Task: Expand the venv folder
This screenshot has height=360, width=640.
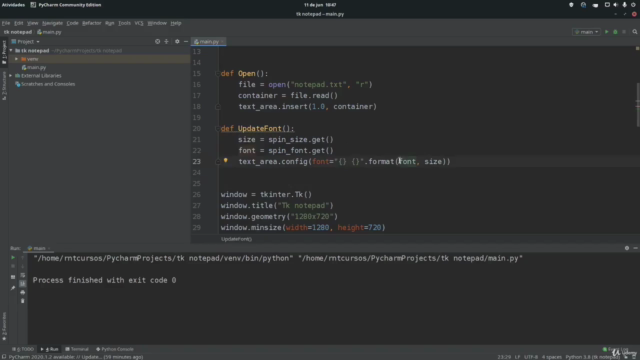Action: (16, 59)
